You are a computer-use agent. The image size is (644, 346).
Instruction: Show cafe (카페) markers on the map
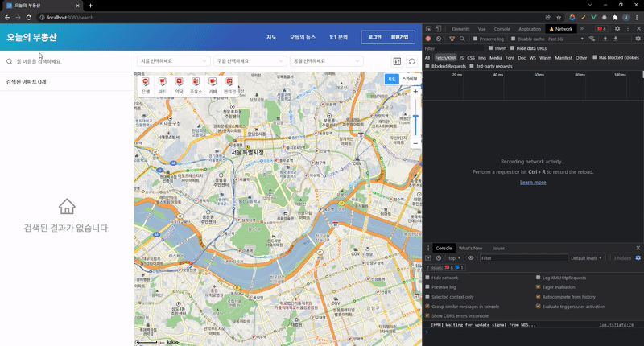coord(213,85)
